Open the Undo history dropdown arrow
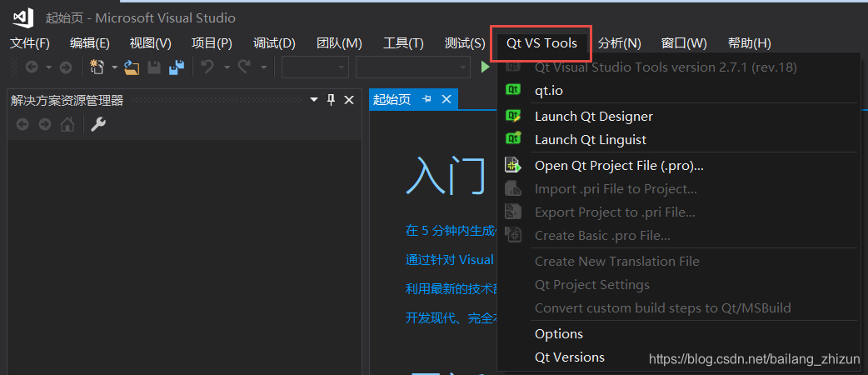The image size is (868, 375). point(227,67)
